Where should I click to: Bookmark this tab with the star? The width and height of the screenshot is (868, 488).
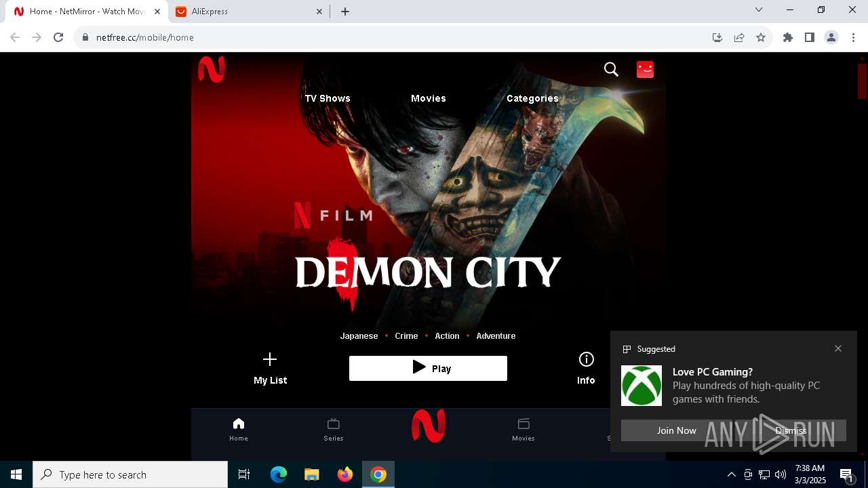(761, 37)
